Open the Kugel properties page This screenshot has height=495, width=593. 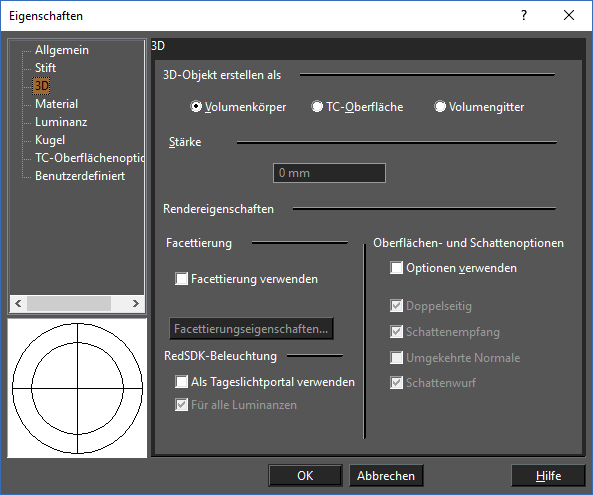(50, 140)
